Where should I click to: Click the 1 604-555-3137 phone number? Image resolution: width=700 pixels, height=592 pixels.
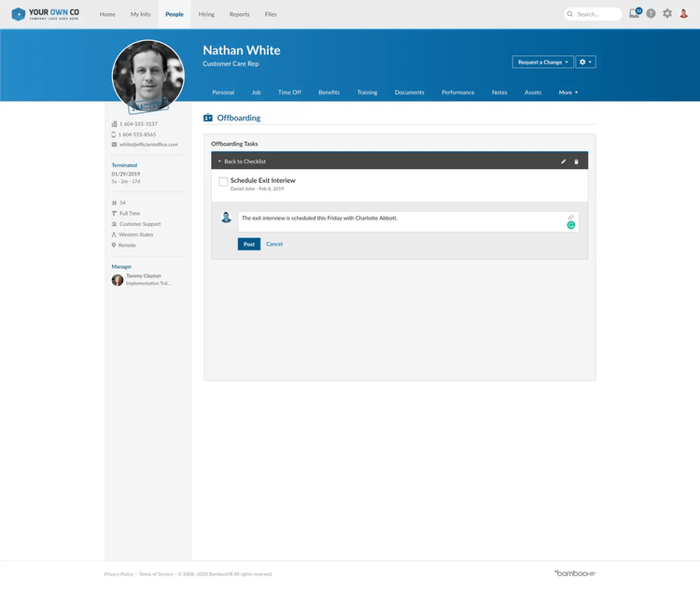pyautogui.click(x=138, y=124)
